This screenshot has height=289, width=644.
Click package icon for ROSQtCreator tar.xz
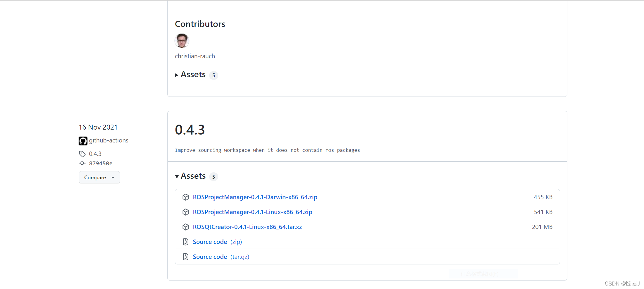186,227
